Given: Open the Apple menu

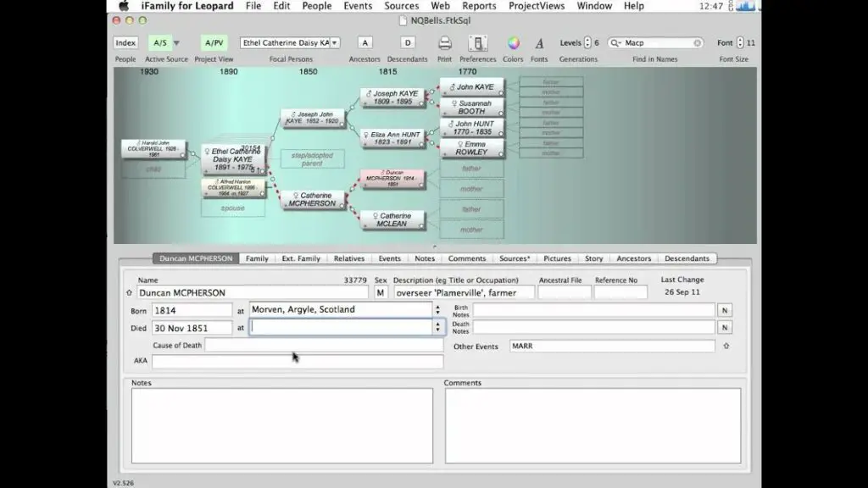Looking at the screenshot, I should coord(124,6).
